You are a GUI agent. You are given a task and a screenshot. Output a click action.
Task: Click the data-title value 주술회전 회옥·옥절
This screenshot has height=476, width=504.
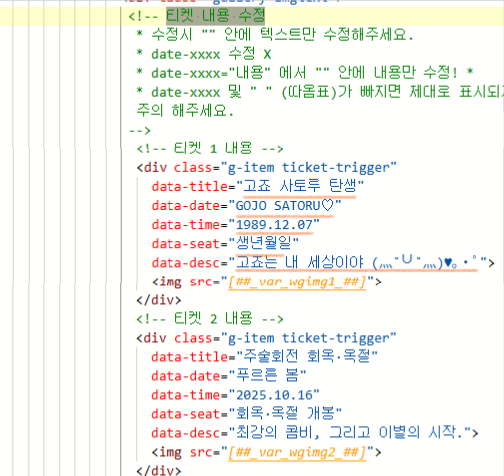(x=307, y=356)
